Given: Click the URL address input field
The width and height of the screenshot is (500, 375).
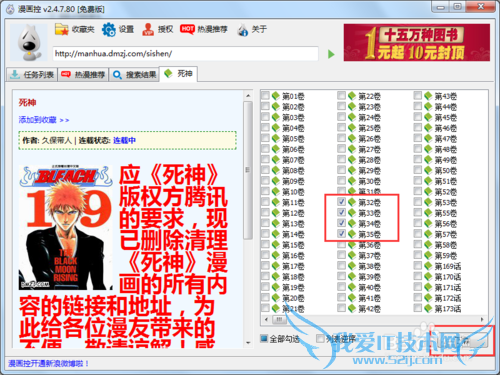Looking at the screenshot, I should [x=185, y=54].
